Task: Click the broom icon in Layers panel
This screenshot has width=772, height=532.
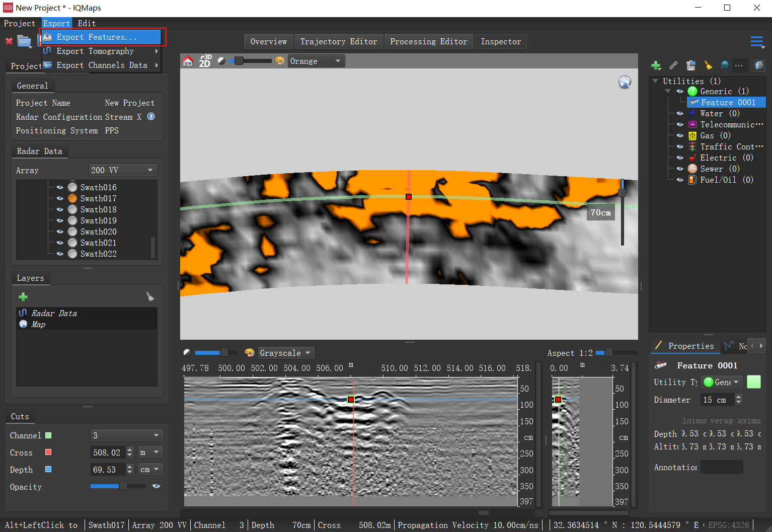Action: tap(150, 296)
